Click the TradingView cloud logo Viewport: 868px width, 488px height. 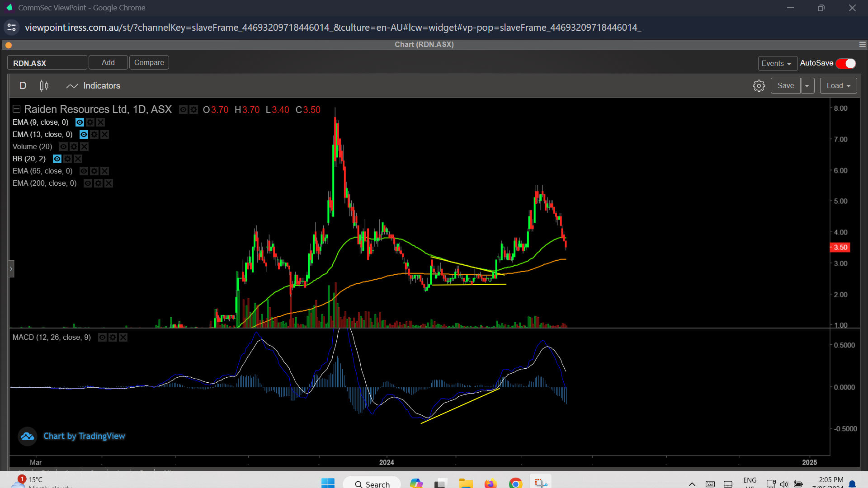(x=27, y=436)
